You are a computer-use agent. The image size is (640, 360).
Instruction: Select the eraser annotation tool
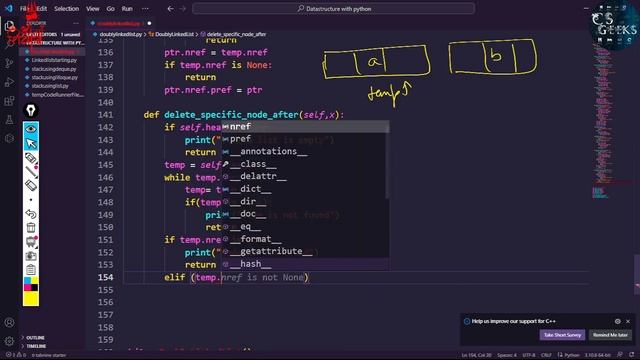point(31,186)
